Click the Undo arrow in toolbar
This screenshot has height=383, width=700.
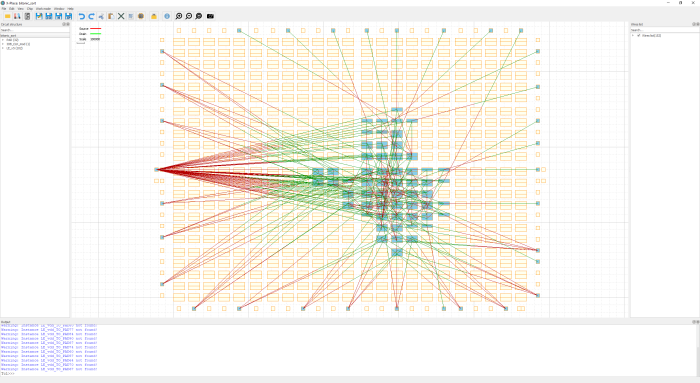tap(82, 16)
